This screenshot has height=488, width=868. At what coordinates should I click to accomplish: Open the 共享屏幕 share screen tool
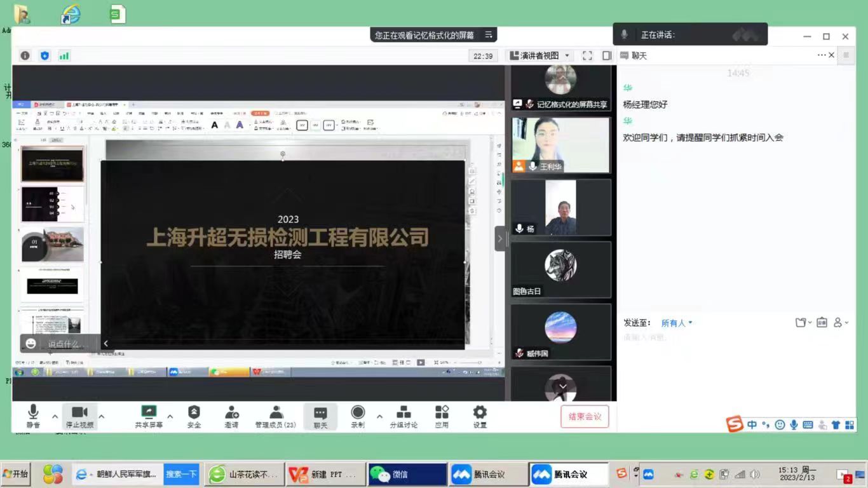coord(149,416)
